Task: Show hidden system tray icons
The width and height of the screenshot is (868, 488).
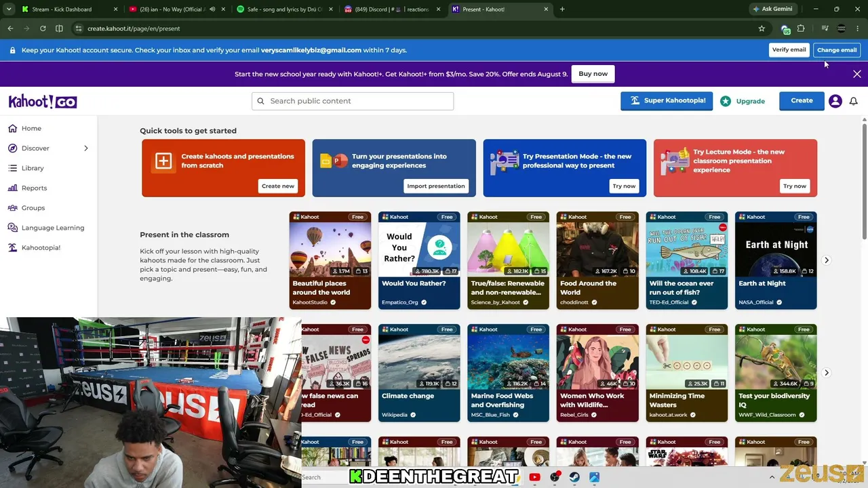Action: point(772,476)
